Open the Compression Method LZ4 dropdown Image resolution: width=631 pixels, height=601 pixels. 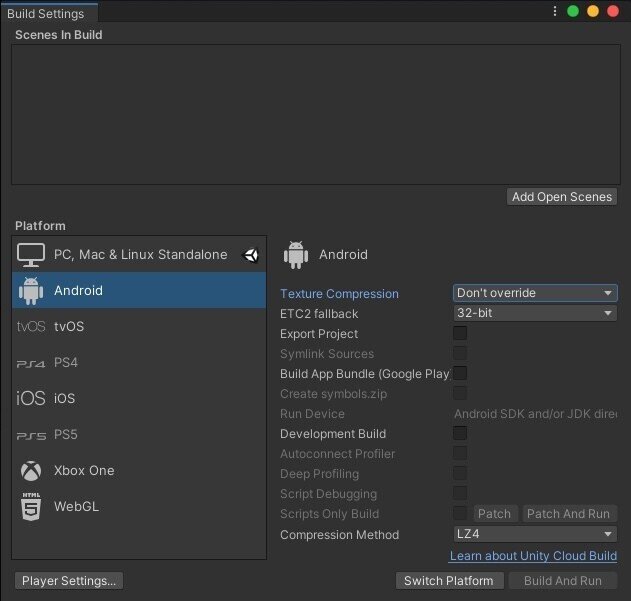(x=535, y=534)
